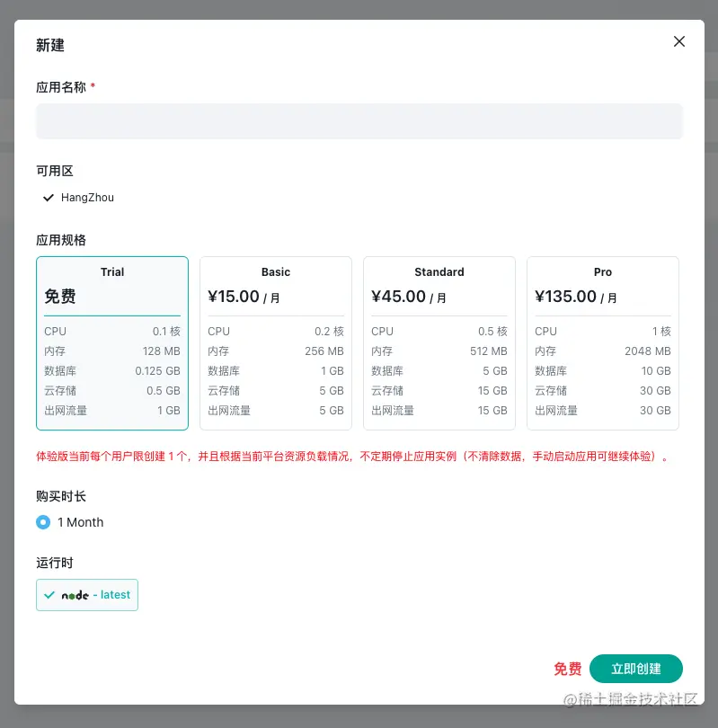Close the 新建 dialog

tap(679, 41)
